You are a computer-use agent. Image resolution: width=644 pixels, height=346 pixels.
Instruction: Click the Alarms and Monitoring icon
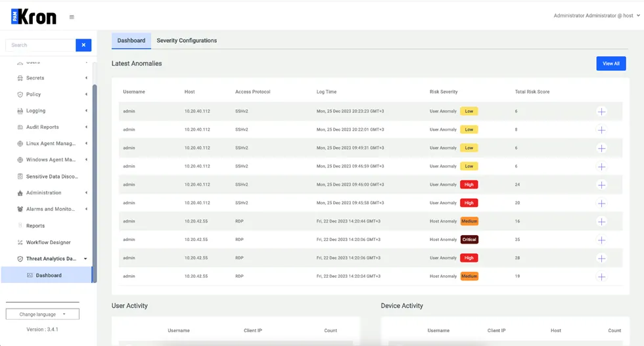coord(20,209)
